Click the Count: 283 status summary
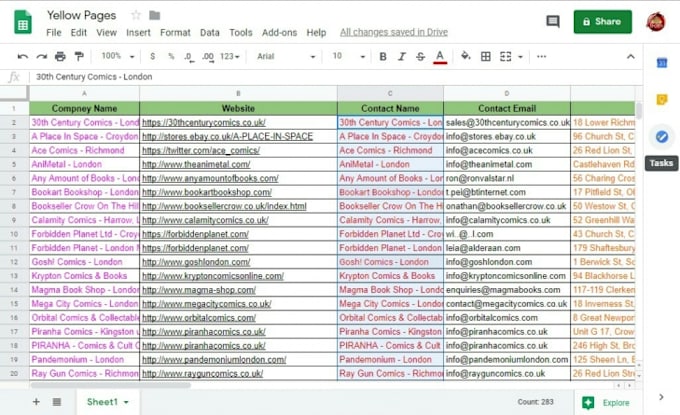Viewport: 680px width, 415px height. [x=535, y=402]
